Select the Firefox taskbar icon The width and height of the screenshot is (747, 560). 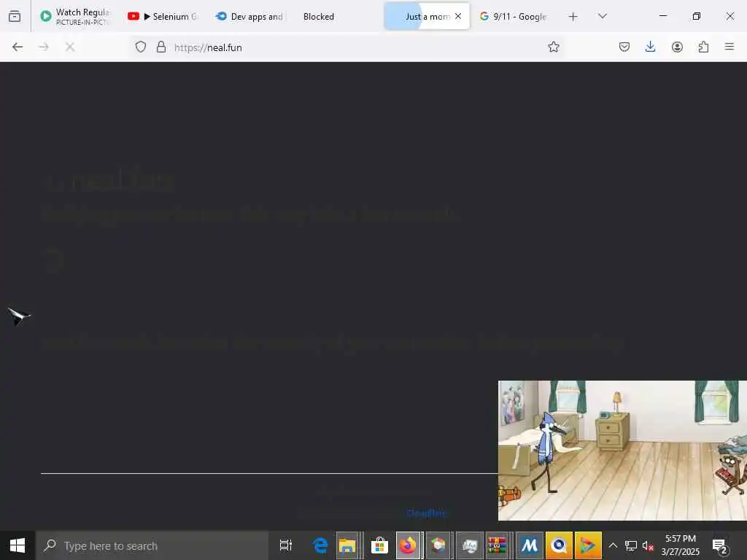click(408, 545)
